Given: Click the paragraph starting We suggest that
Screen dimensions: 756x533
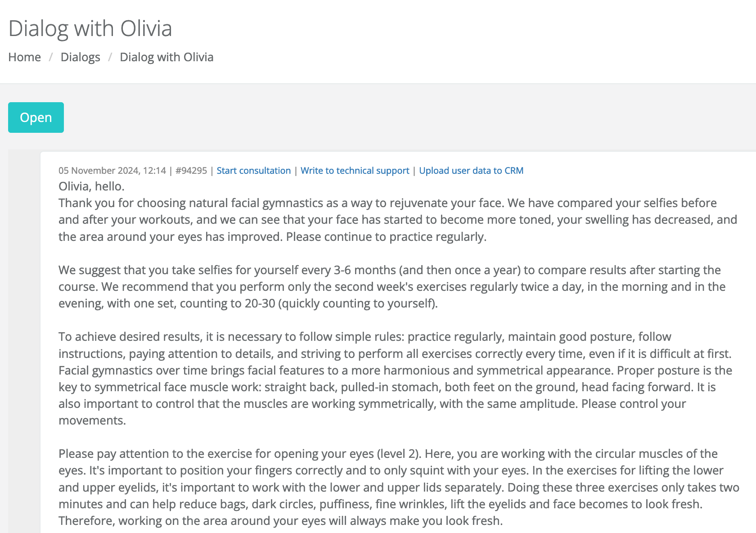Looking at the screenshot, I should point(391,287).
